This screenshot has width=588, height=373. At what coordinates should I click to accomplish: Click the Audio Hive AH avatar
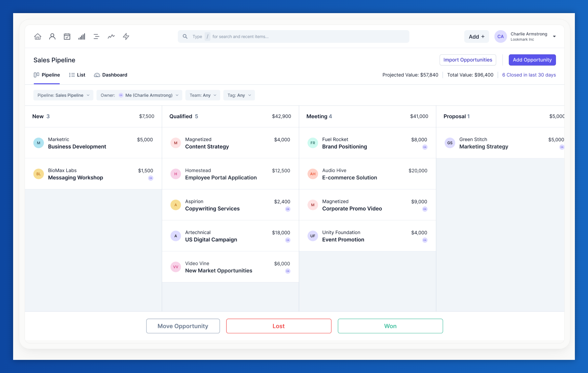(x=313, y=174)
